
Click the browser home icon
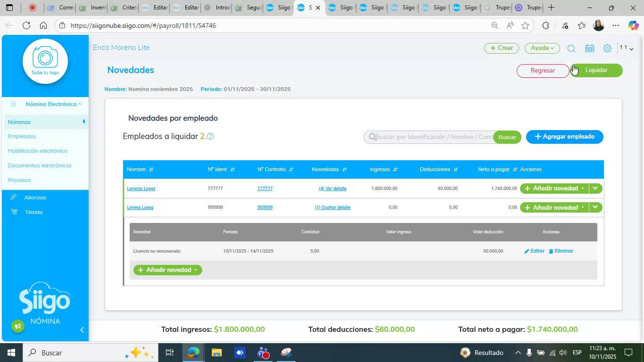point(43,25)
